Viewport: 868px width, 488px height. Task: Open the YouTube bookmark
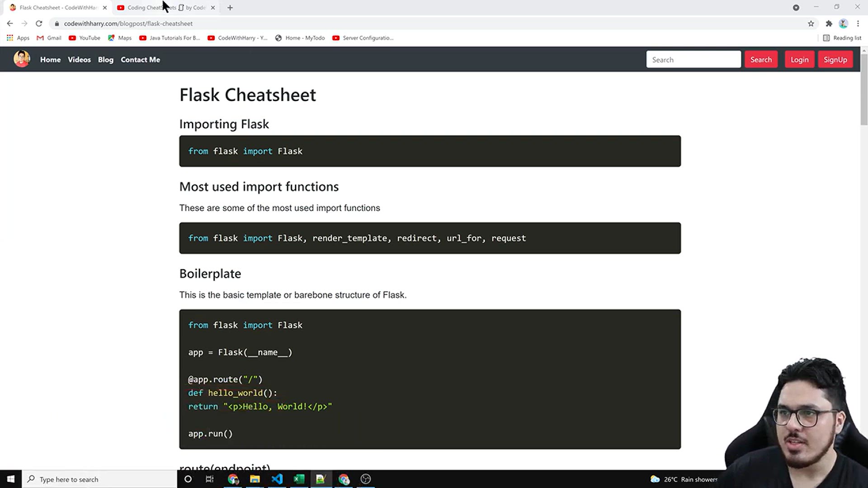coord(85,38)
